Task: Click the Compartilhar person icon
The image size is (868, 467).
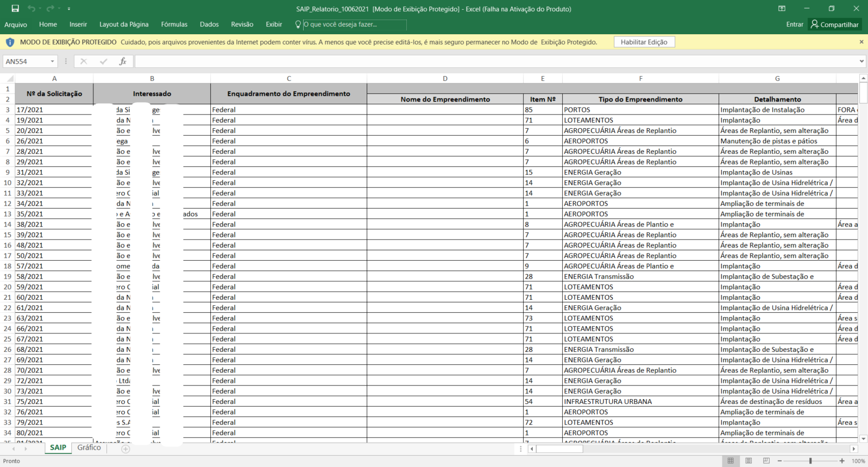Action: click(x=814, y=24)
